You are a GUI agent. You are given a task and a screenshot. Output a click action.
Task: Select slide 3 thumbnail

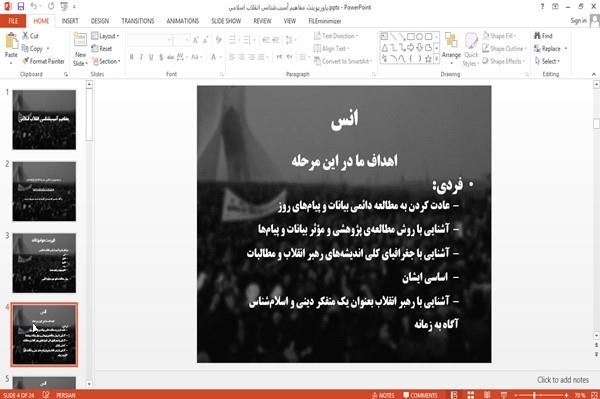44,263
